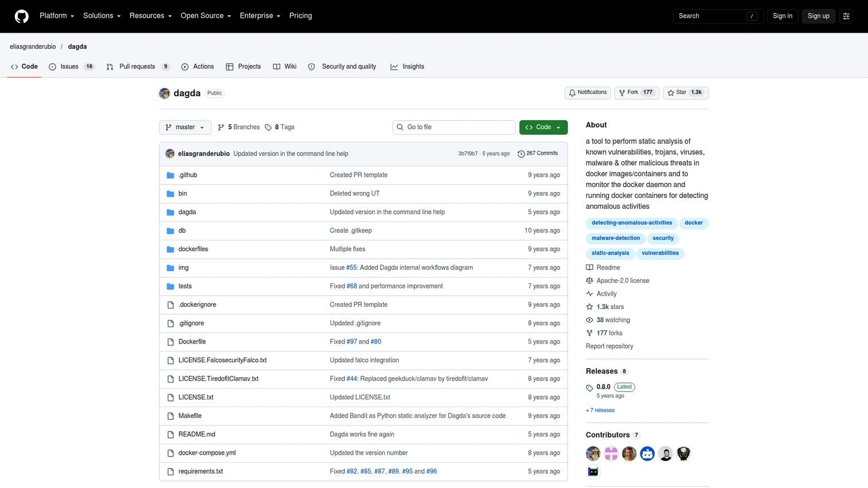Star the dagda repository
868x488 pixels.
tap(686, 92)
